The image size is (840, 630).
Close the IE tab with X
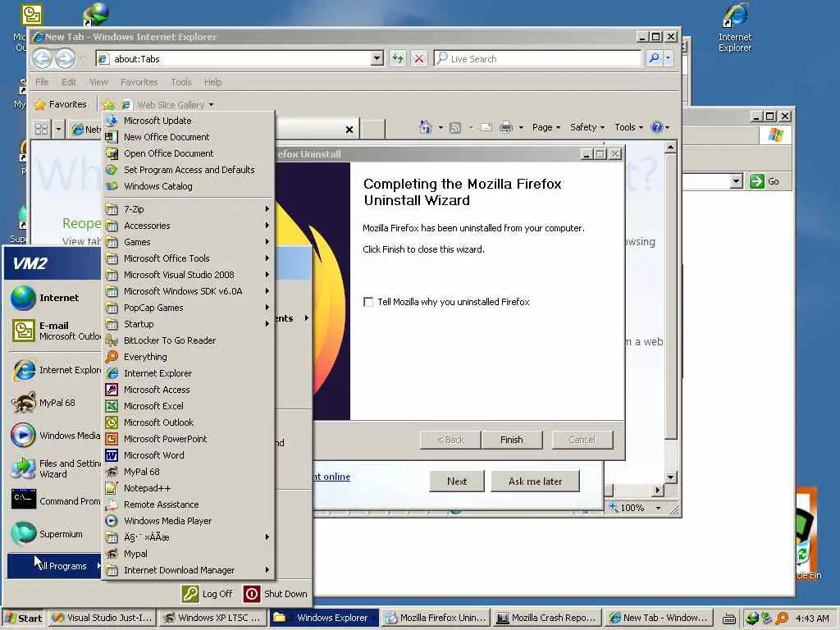coord(349,129)
